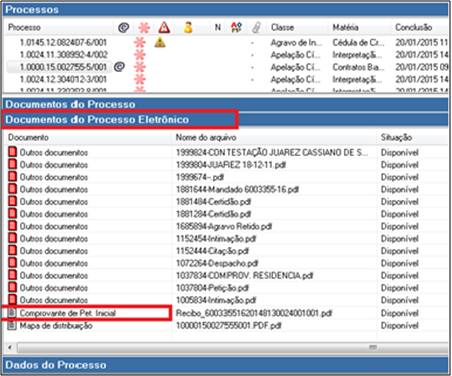
Task: Select process 1.0024.12.304012-3/001
Action: (63, 79)
